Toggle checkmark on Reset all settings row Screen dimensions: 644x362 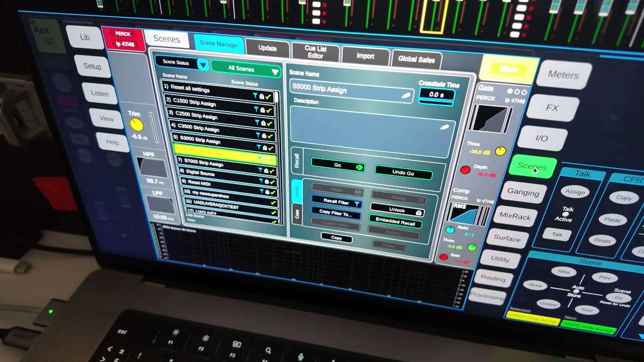click(268, 97)
